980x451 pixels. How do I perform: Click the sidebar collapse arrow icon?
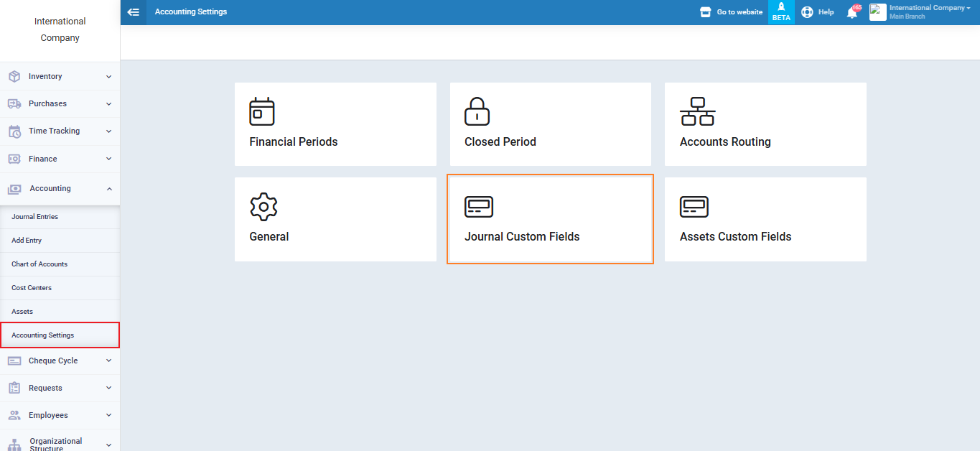point(133,12)
